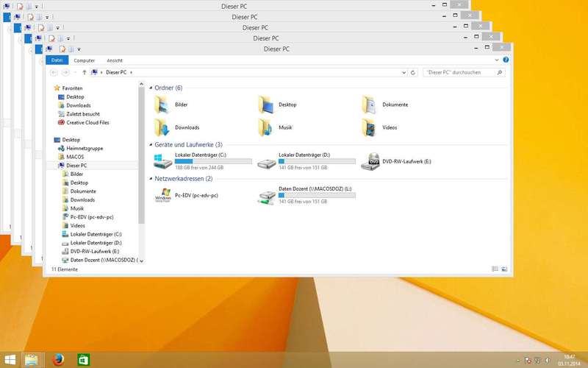Image resolution: width=588 pixels, height=368 pixels.
Task: Open the Pc-EDV network location icon
Action: coord(162,196)
